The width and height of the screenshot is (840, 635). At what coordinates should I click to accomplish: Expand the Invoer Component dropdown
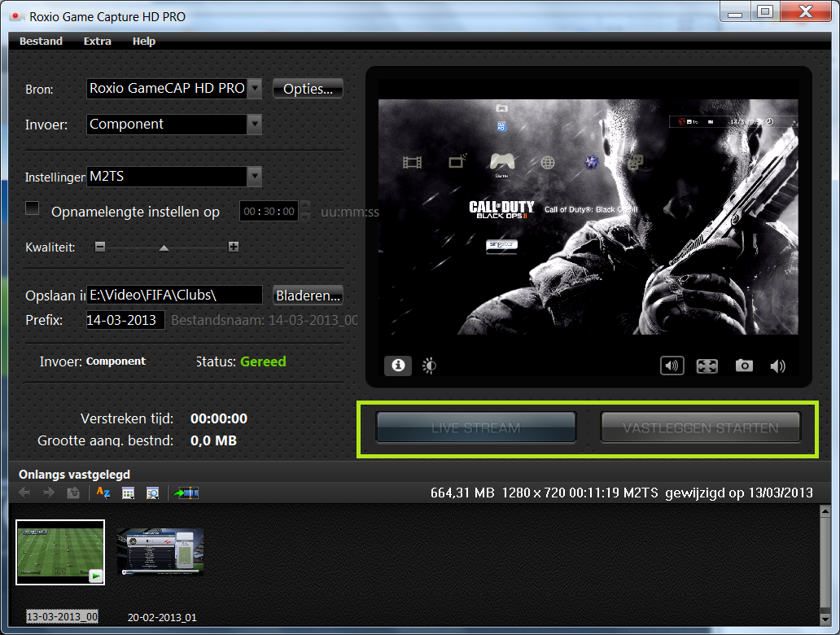click(x=255, y=125)
